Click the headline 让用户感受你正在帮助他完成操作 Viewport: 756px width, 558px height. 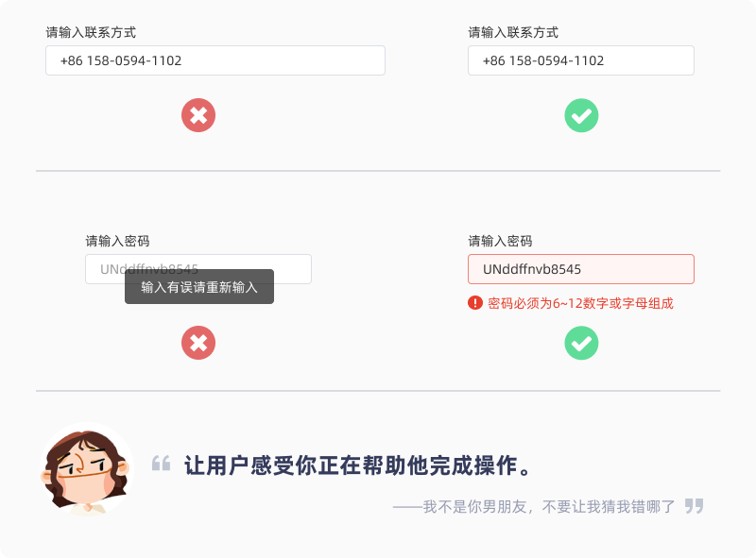point(358,465)
